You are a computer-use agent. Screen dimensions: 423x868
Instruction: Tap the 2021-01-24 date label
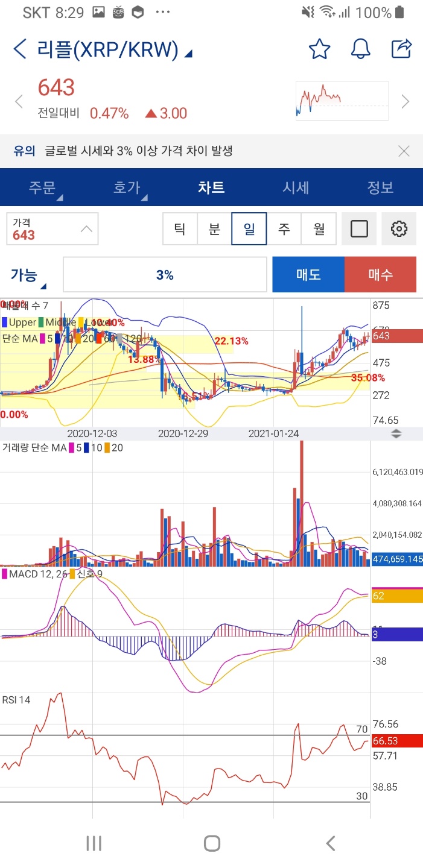click(274, 433)
